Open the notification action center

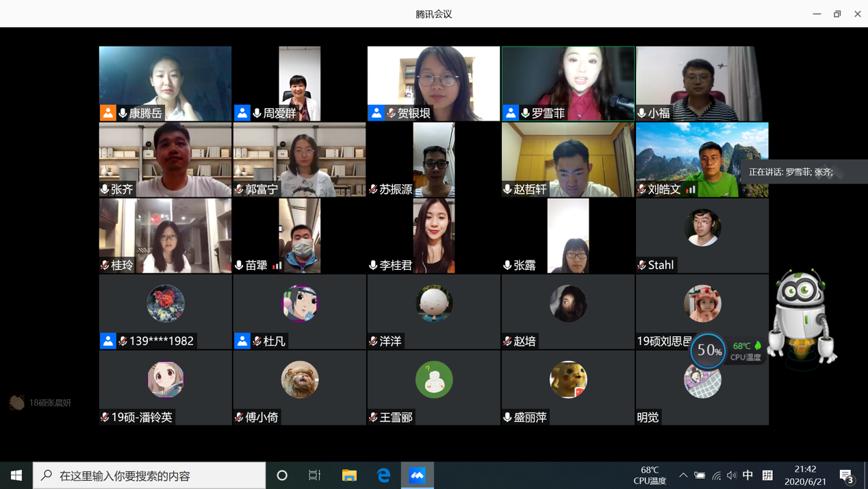[x=847, y=475]
